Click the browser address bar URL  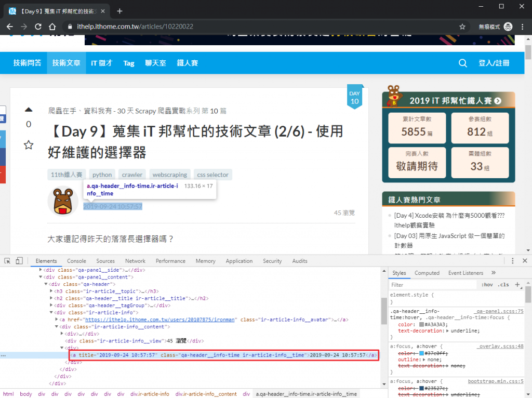point(135,26)
